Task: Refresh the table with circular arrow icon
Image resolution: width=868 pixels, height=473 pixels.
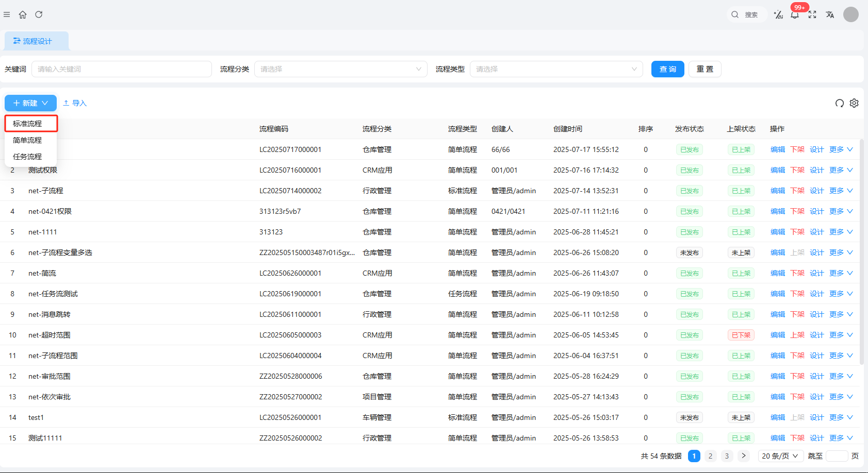Action: point(839,103)
